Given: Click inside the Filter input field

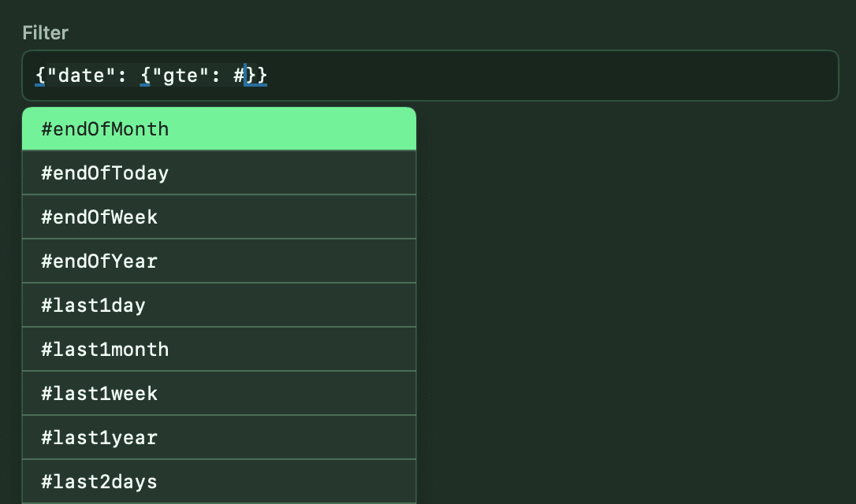Looking at the screenshot, I should click(473, 75).
